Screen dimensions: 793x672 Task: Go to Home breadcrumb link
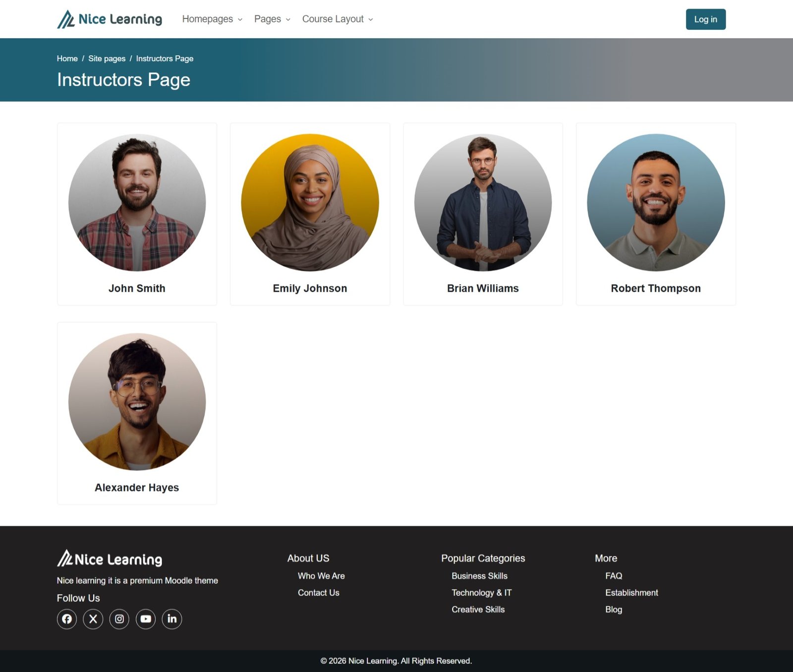click(x=67, y=58)
